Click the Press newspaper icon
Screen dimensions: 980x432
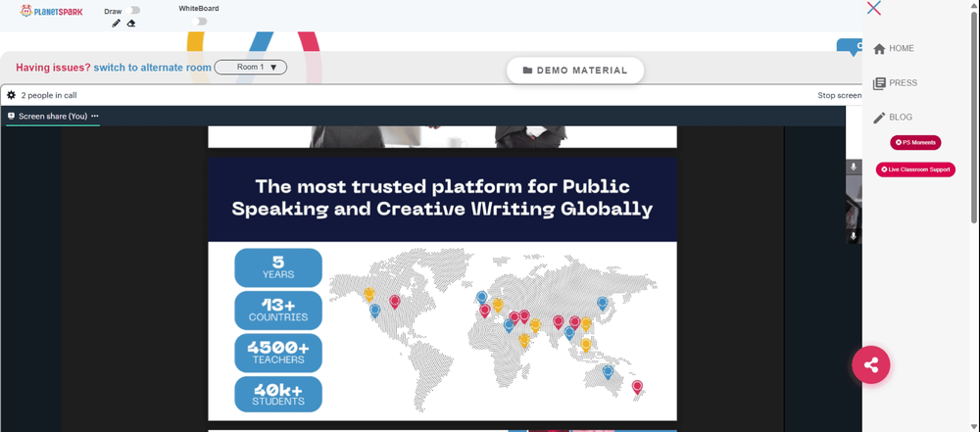point(879,83)
